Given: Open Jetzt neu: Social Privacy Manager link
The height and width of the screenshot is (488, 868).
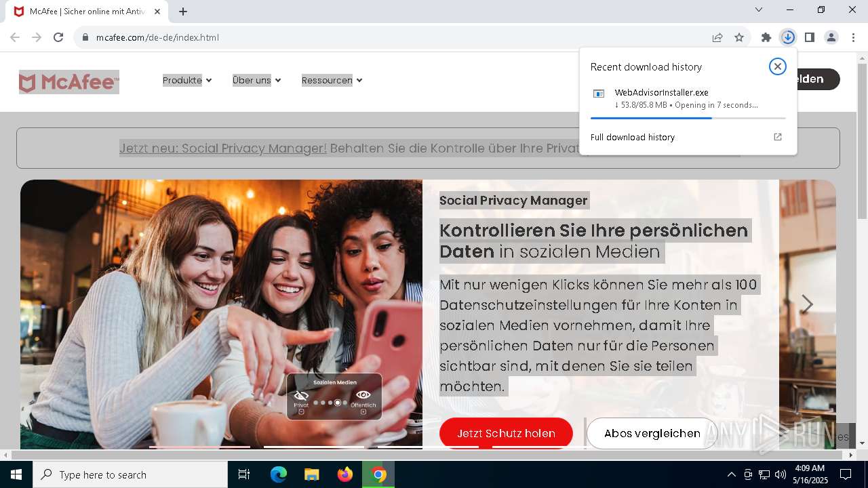Looking at the screenshot, I should click(x=223, y=148).
